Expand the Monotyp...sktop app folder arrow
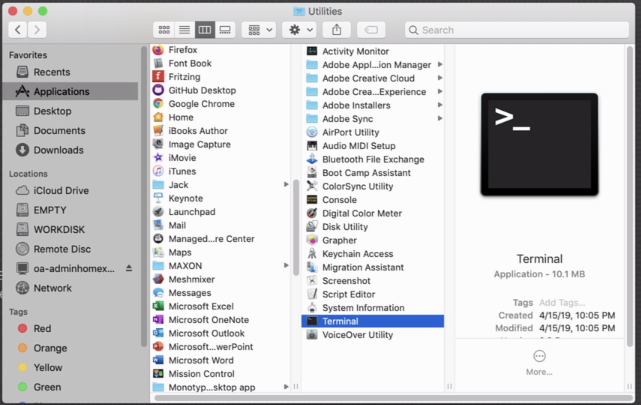The width and height of the screenshot is (641, 405). (x=286, y=387)
